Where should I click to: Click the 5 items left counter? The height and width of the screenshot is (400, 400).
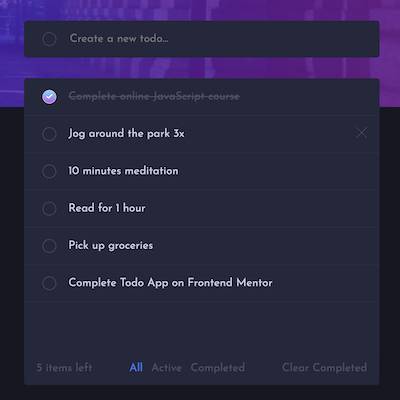(64, 367)
